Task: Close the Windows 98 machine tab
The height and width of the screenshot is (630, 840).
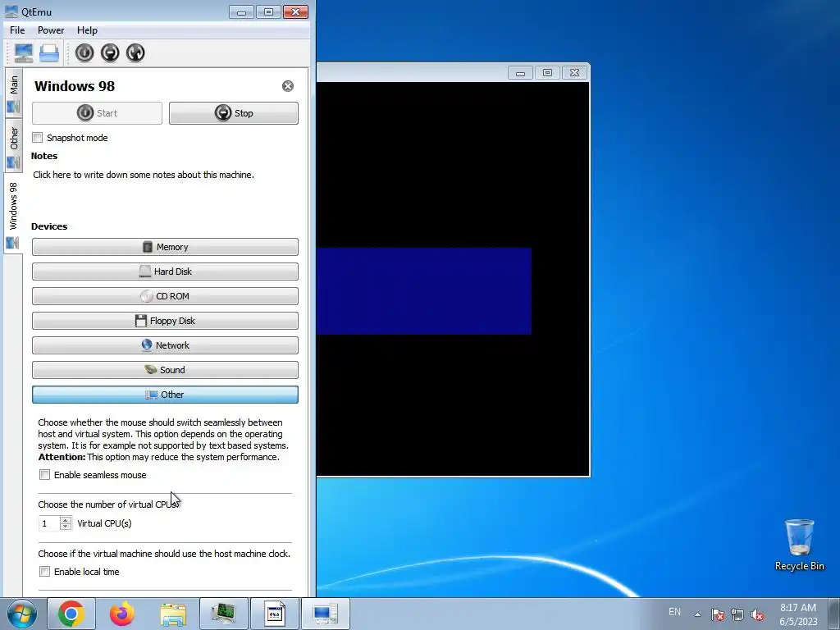Action: 288,85
